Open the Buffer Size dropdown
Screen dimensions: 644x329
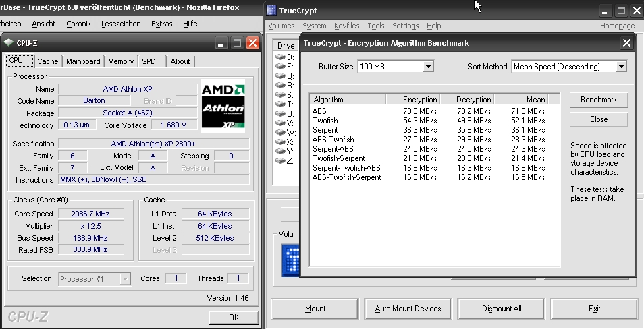point(428,67)
